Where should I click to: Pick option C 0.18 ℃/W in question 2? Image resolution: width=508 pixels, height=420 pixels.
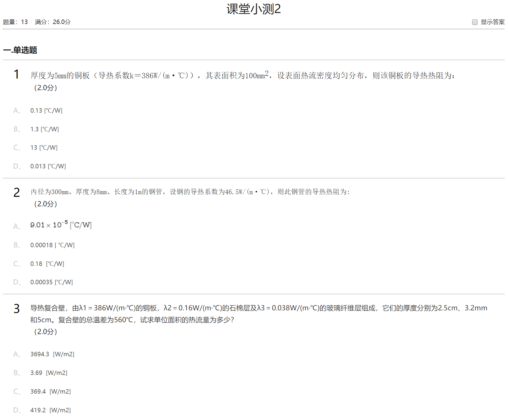point(47,264)
